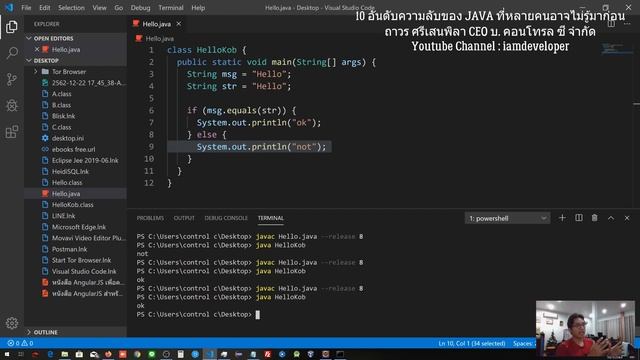Open the Go menu
640x360 pixels.
(118, 8)
